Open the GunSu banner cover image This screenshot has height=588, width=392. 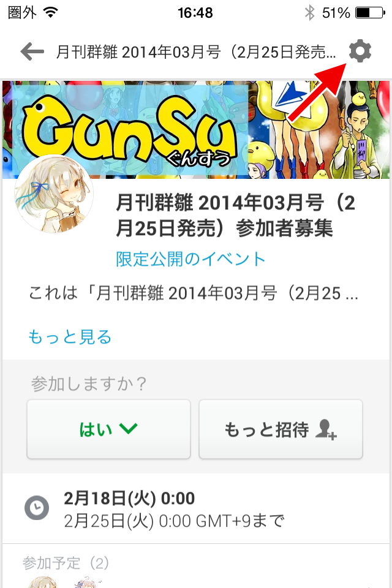click(196, 129)
